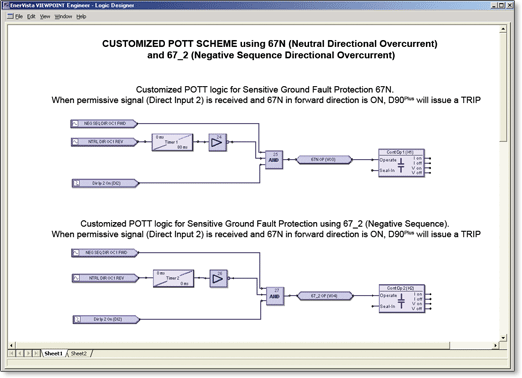
Task: Click vertical scrollbar up arrow
Action: [503, 29]
